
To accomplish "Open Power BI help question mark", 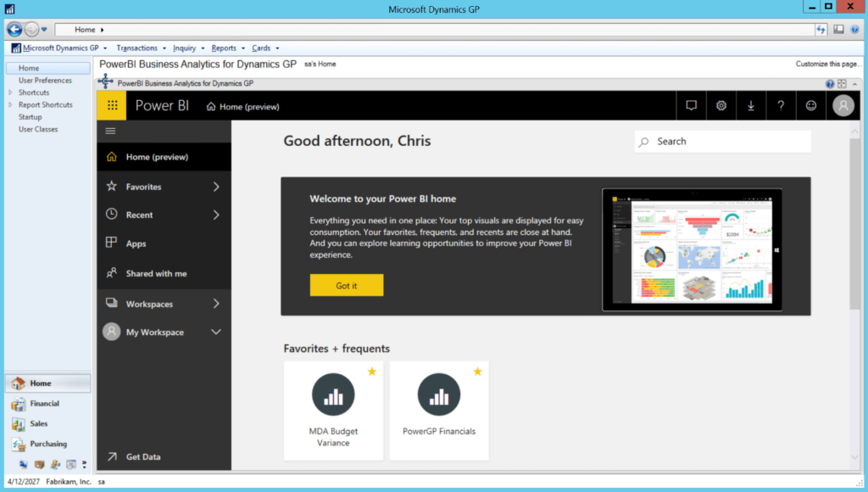I will pyautogui.click(x=781, y=105).
